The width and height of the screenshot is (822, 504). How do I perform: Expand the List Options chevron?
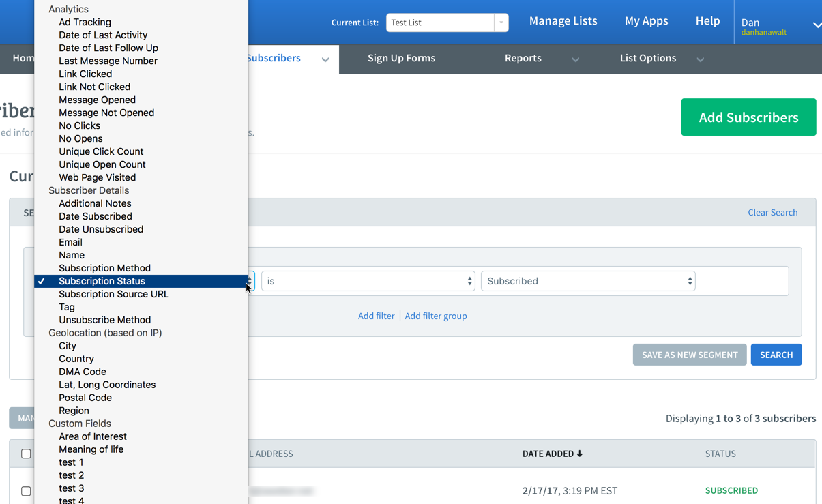pyautogui.click(x=700, y=60)
